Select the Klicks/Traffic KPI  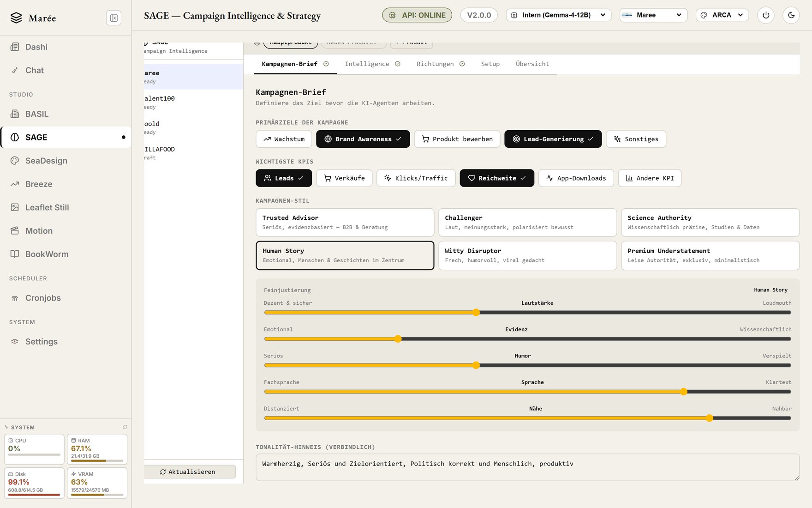point(416,178)
